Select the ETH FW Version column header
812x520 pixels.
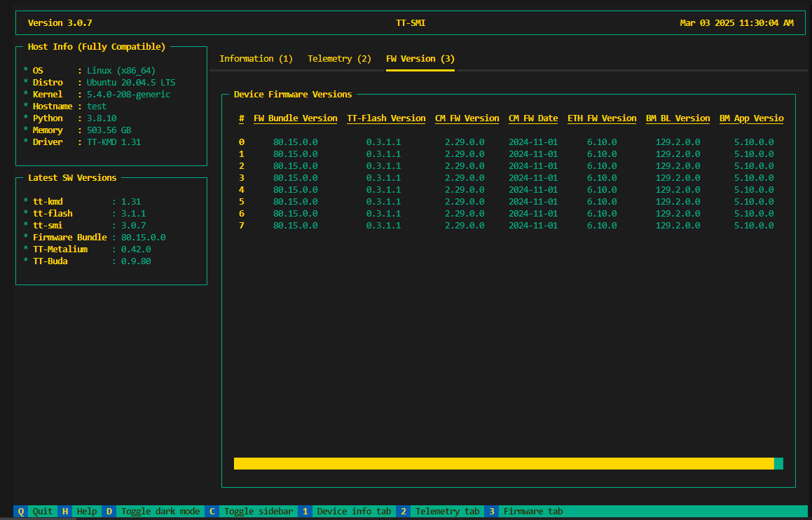[602, 118]
